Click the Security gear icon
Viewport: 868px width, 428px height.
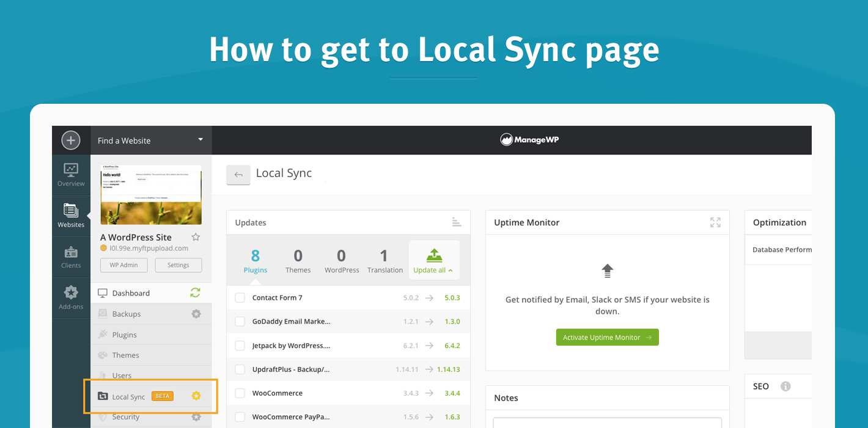(196, 417)
